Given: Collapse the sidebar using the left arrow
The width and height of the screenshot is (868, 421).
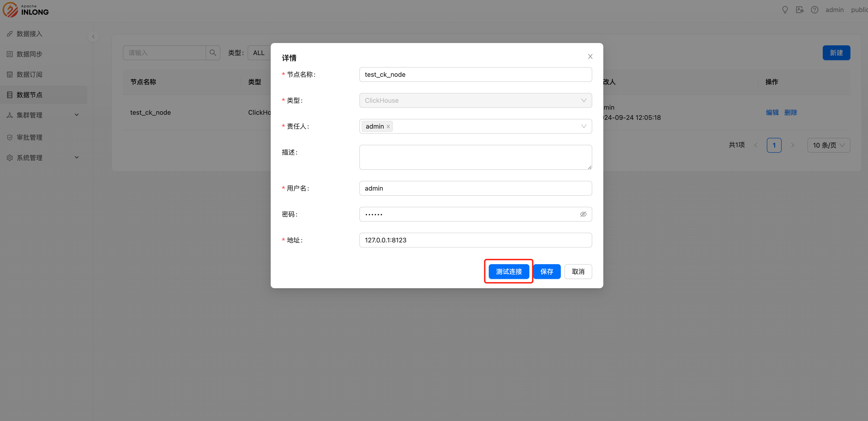Looking at the screenshot, I should [93, 37].
